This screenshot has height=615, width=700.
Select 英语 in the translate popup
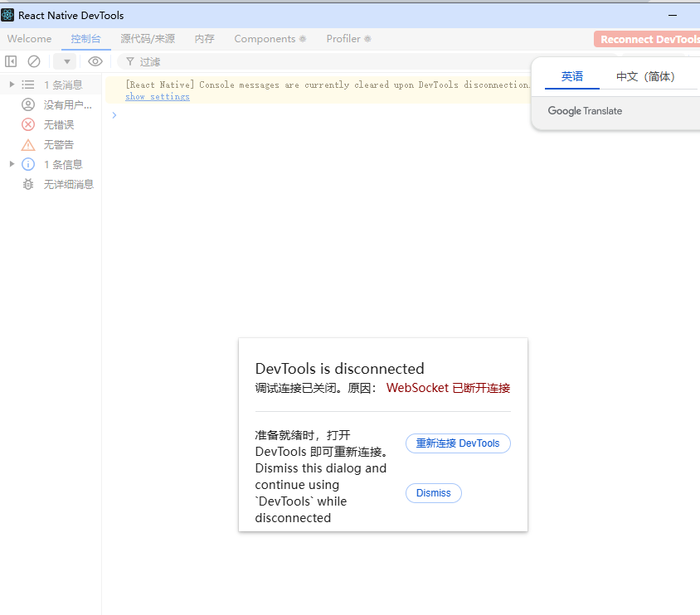[x=572, y=76]
